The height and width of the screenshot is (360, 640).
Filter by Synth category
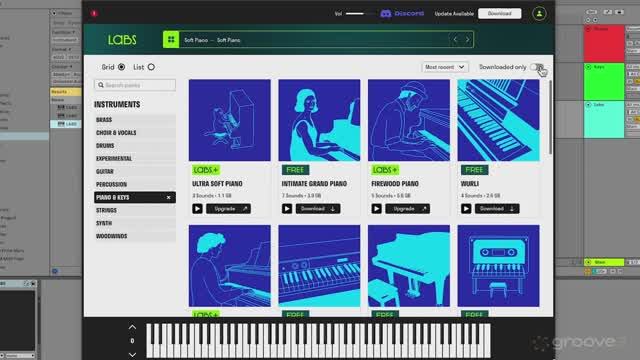[135, 223]
